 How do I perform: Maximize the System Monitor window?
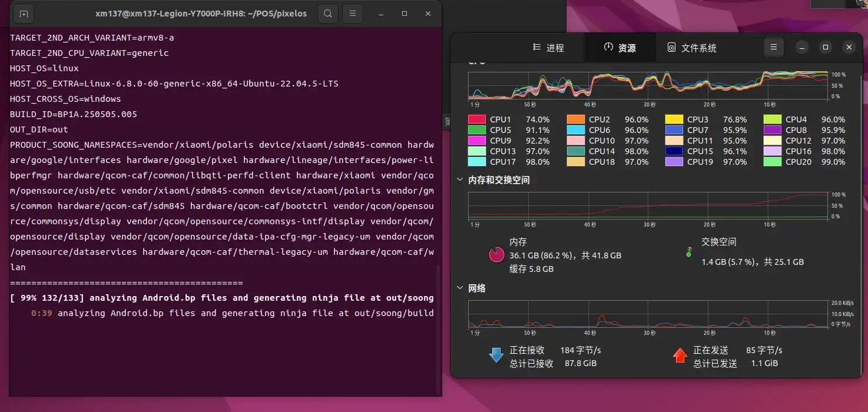[x=826, y=47]
